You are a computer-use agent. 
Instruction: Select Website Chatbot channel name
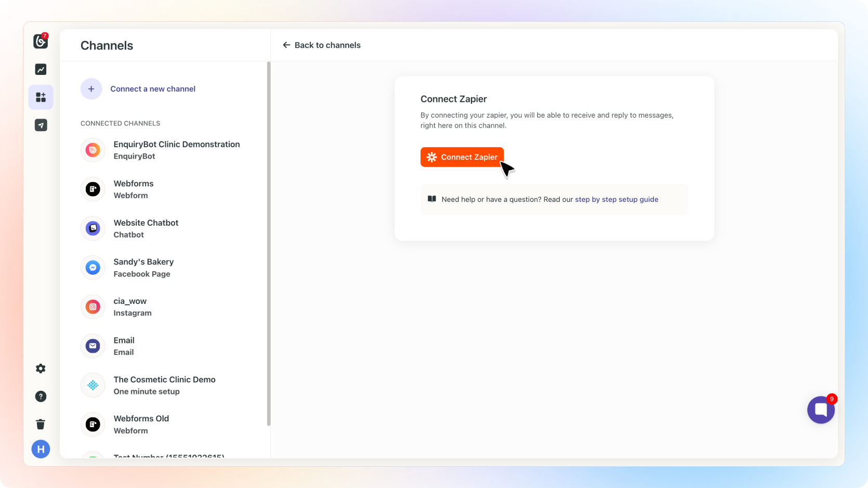coord(146,223)
